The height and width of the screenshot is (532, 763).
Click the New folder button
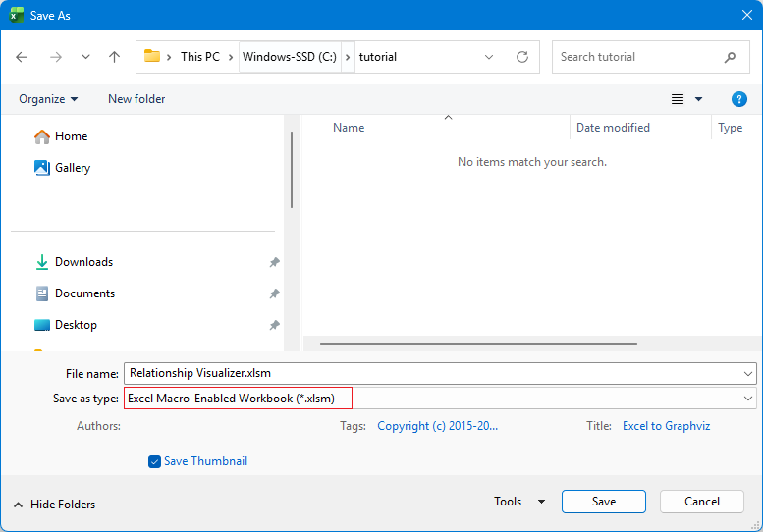point(136,99)
